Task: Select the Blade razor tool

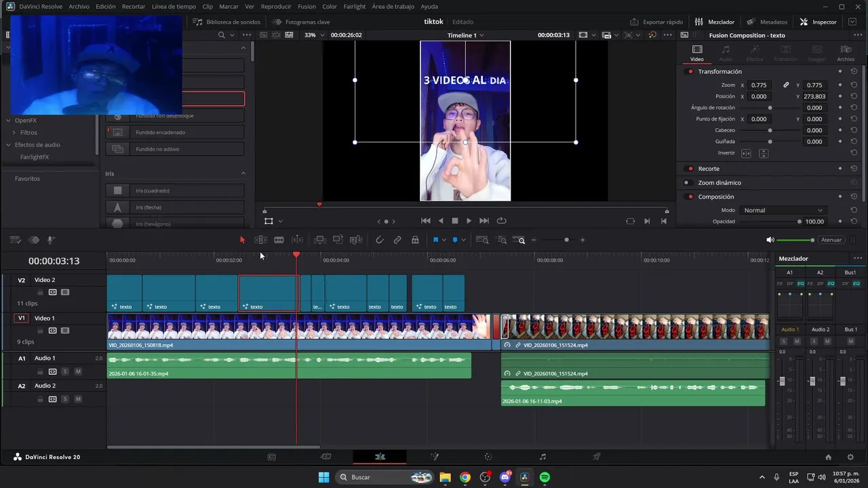Action: (x=279, y=240)
